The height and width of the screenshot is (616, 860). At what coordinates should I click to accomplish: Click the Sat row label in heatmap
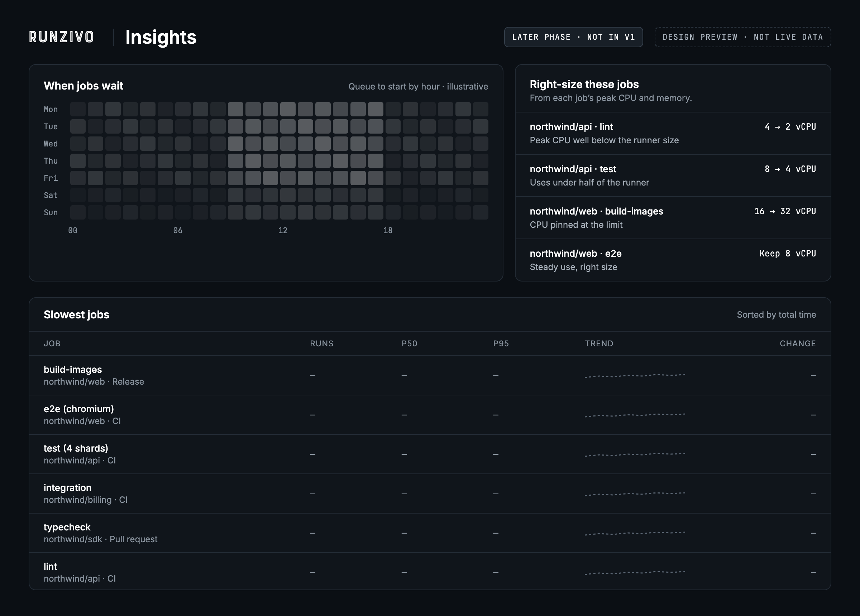(x=51, y=196)
